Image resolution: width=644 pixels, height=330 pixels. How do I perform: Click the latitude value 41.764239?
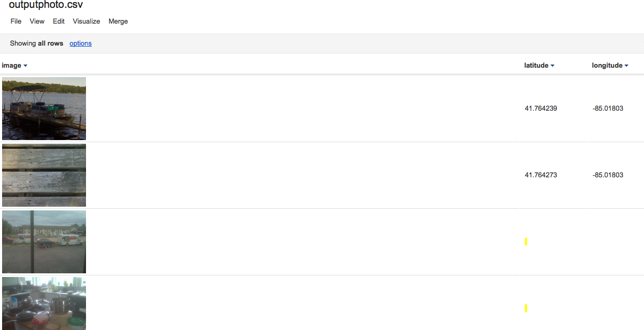tap(541, 109)
